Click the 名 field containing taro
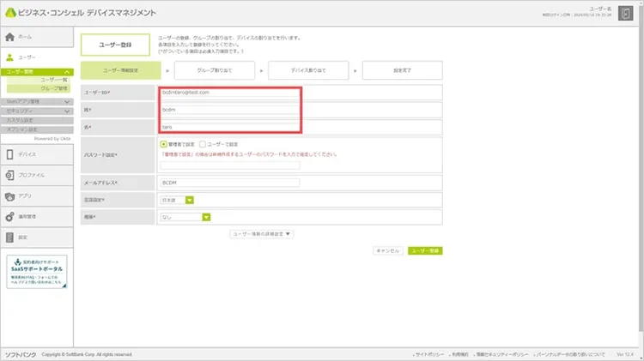The width and height of the screenshot is (644, 361). point(230,127)
